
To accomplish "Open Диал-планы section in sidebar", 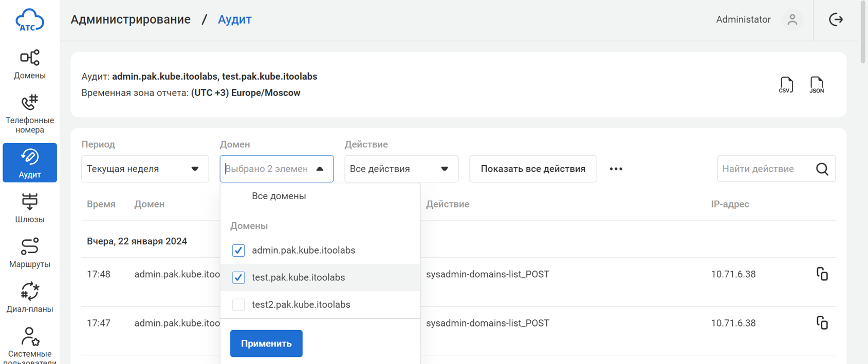I will pos(30,297).
